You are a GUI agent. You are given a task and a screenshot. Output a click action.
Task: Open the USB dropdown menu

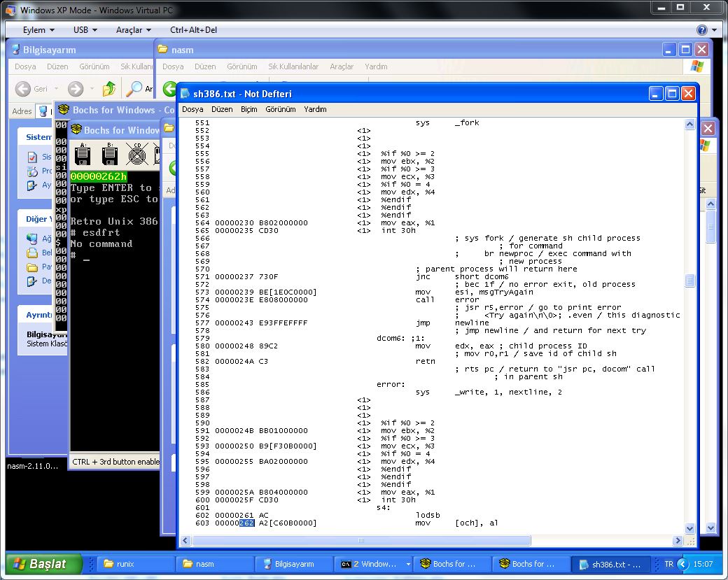click(x=85, y=30)
